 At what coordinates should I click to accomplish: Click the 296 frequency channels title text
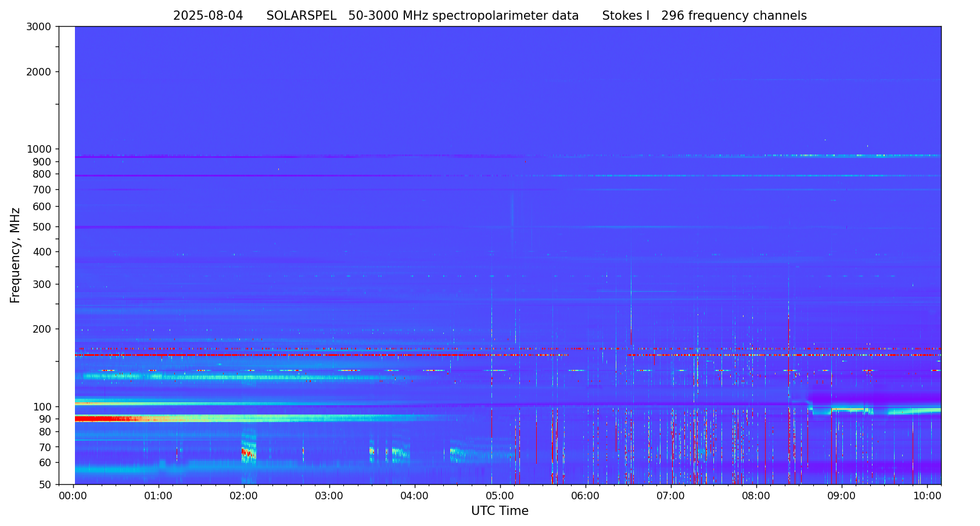(734, 16)
